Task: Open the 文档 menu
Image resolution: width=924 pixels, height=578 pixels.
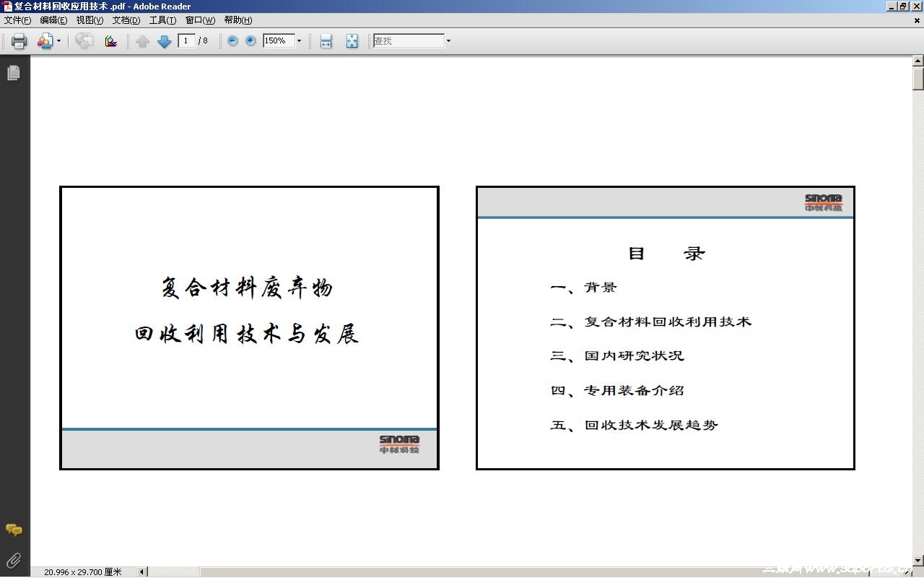Action: [x=126, y=20]
